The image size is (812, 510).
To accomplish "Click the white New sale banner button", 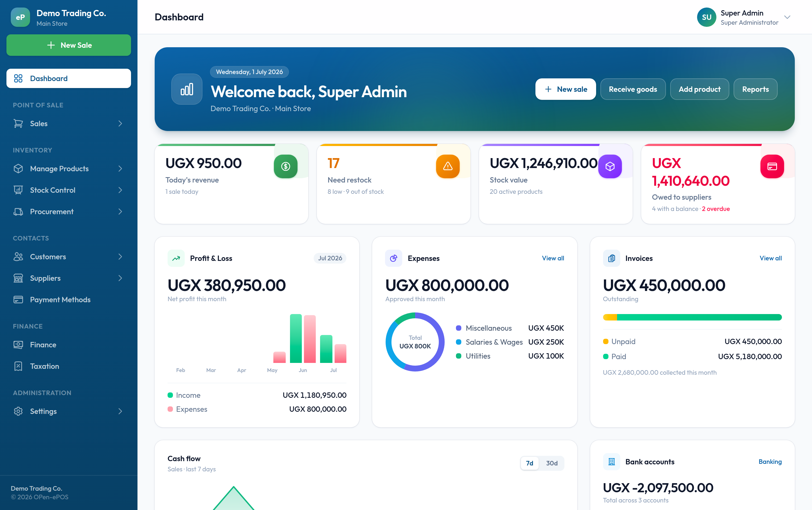I will [565, 89].
